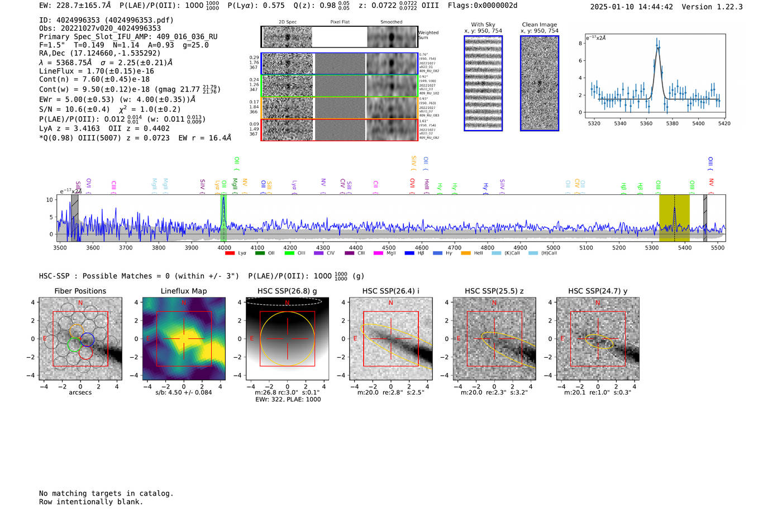View the HSC SSP(26.4) i cutout
Viewport: 782px width, 532px height.
click(x=391, y=339)
